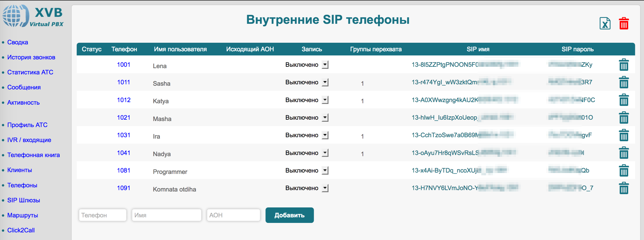This screenshot has width=644, height=240.
Task: Open recording dropdown for Nadya
Action: pos(325,153)
